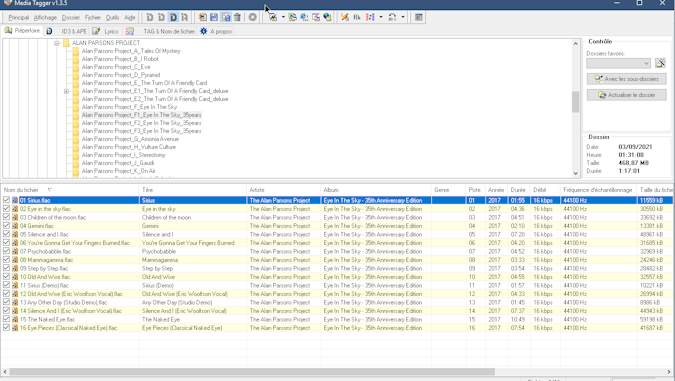Click the file icon of 01 Sirius.flac
Viewport: 675px width, 381px height.
click(x=15, y=200)
